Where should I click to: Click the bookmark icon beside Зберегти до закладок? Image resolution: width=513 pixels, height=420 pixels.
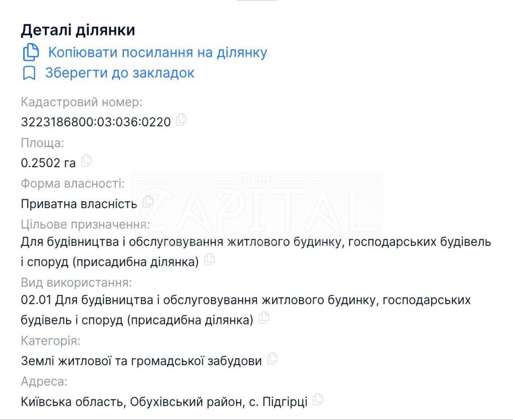[x=29, y=73]
